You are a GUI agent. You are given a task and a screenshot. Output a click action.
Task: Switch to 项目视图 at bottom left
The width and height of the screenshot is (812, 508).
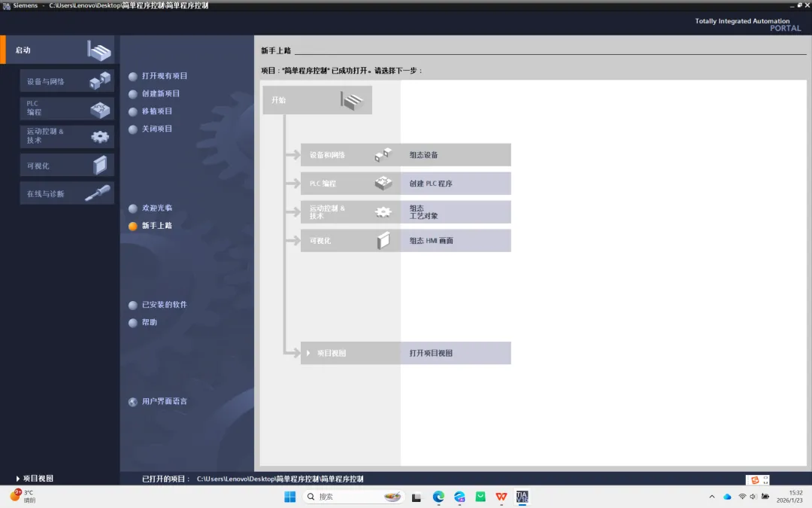pos(35,479)
